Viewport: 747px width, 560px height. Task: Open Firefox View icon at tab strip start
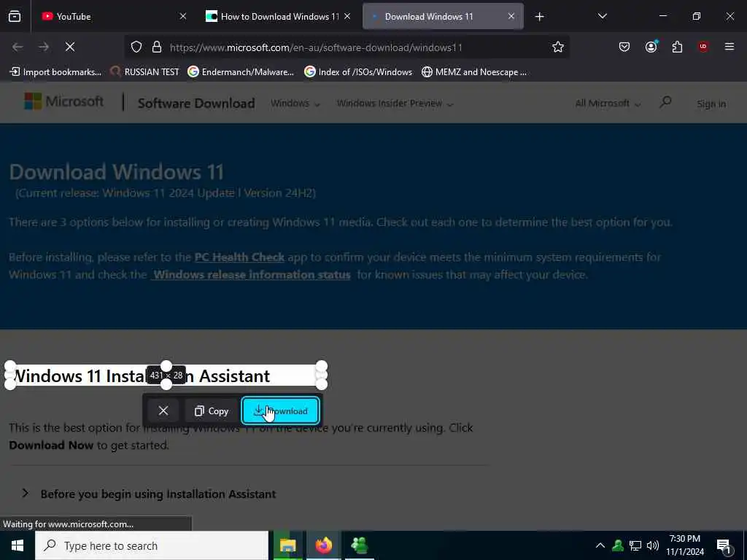(15, 16)
